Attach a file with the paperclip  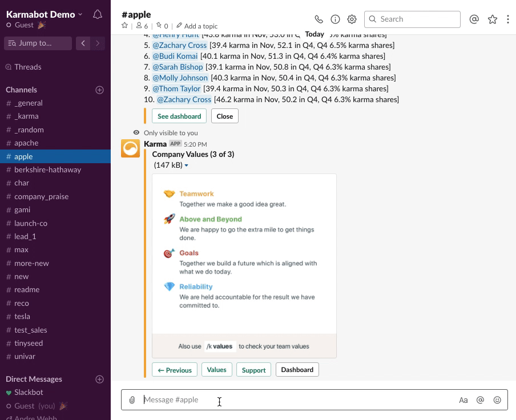[x=132, y=400]
